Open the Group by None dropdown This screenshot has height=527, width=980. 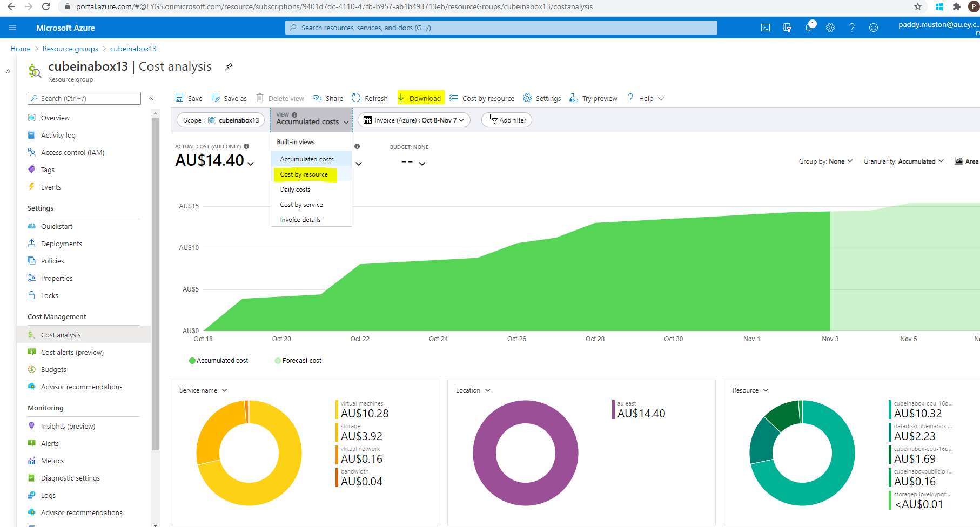(x=825, y=161)
